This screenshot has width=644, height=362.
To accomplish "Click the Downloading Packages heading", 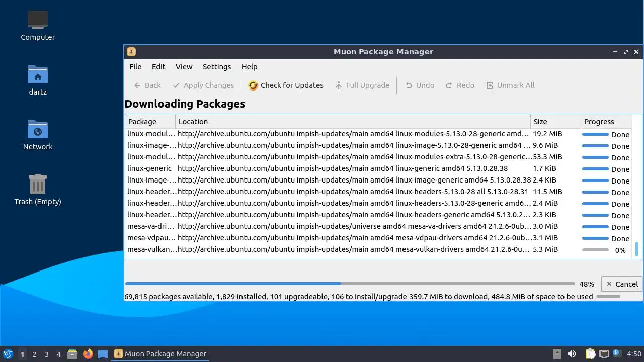I will [185, 104].
